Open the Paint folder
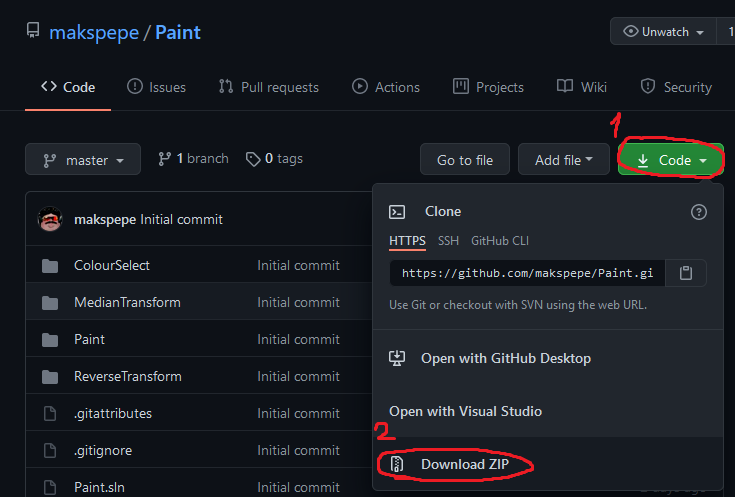The width and height of the screenshot is (735, 497). [x=89, y=339]
